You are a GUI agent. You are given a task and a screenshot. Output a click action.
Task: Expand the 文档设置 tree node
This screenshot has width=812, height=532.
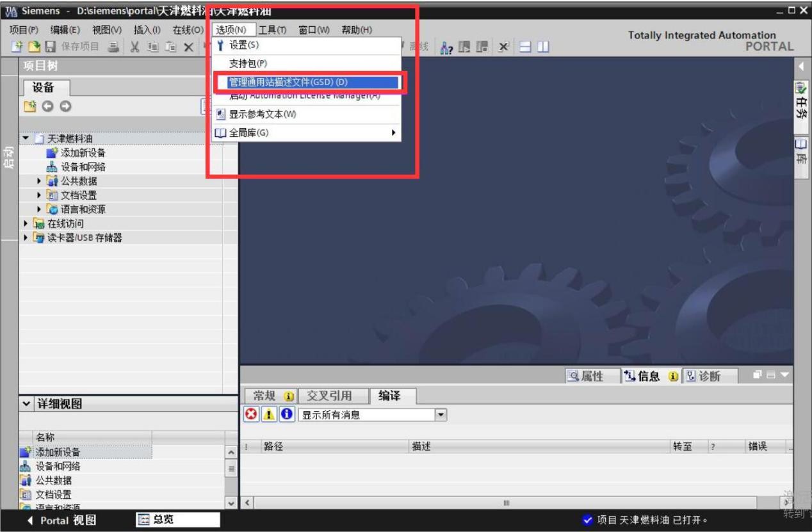coord(40,195)
